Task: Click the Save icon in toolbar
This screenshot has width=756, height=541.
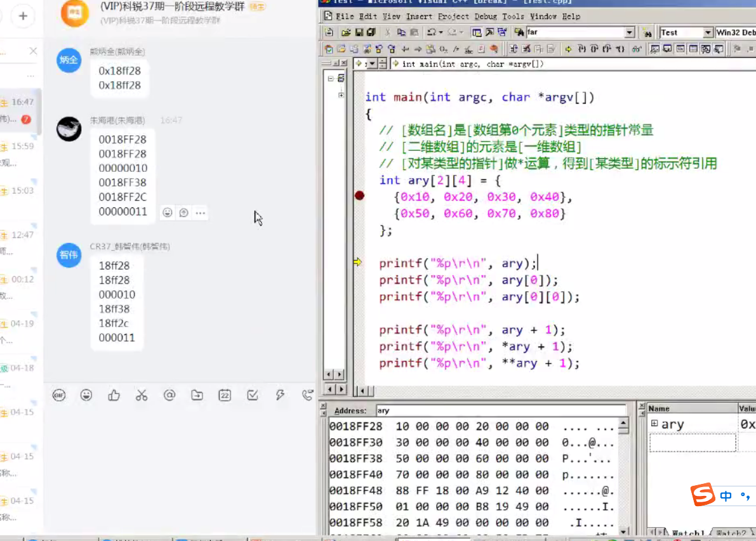Action: click(359, 32)
